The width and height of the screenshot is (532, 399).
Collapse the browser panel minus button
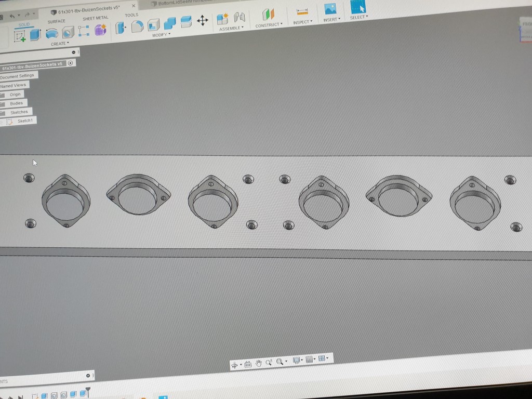(x=74, y=52)
